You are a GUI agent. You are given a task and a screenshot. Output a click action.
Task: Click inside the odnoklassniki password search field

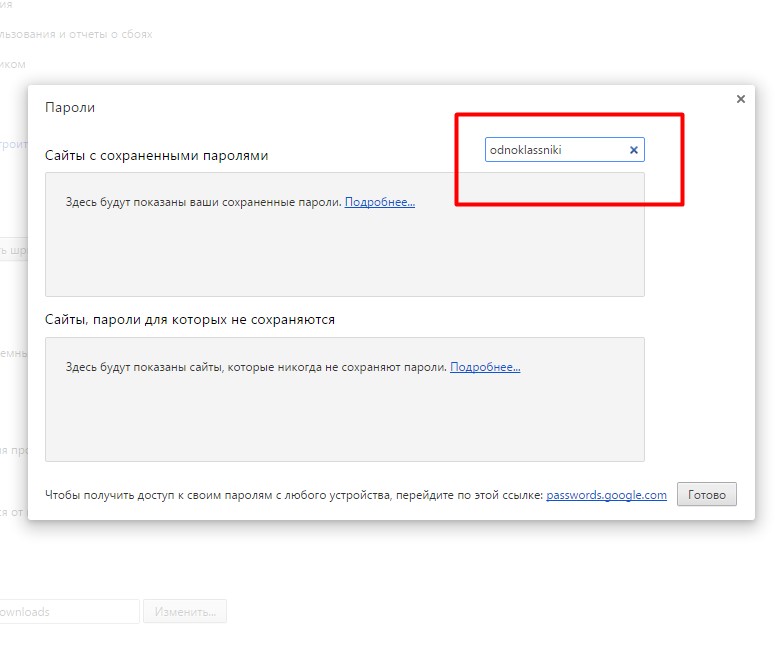553,151
